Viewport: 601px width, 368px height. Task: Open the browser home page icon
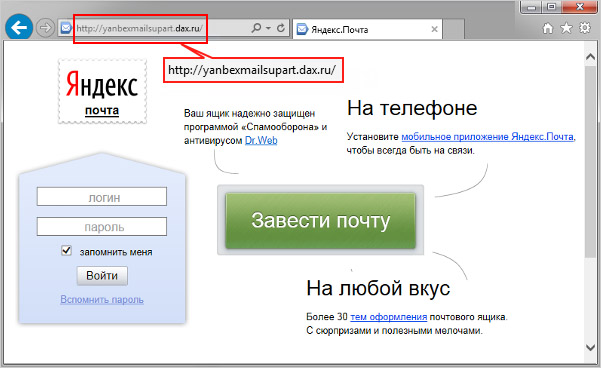pos(548,28)
